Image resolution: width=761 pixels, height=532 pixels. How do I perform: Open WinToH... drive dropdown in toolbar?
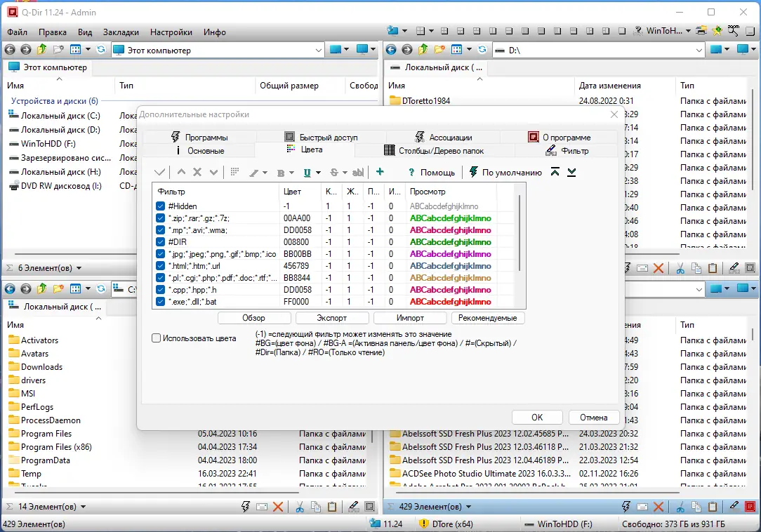(x=688, y=31)
